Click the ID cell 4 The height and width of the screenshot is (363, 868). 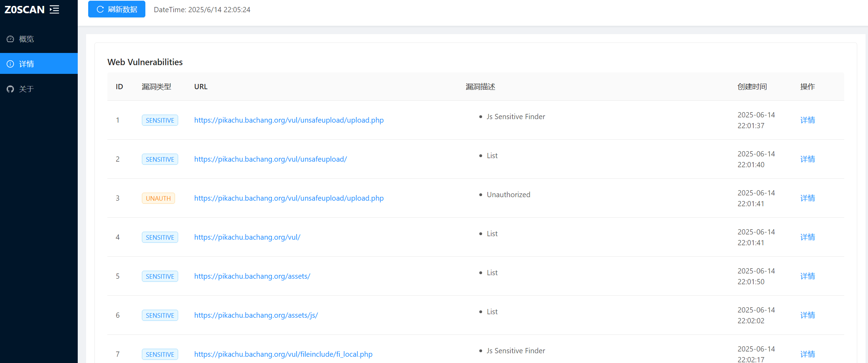pyautogui.click(x=118, y=237)
